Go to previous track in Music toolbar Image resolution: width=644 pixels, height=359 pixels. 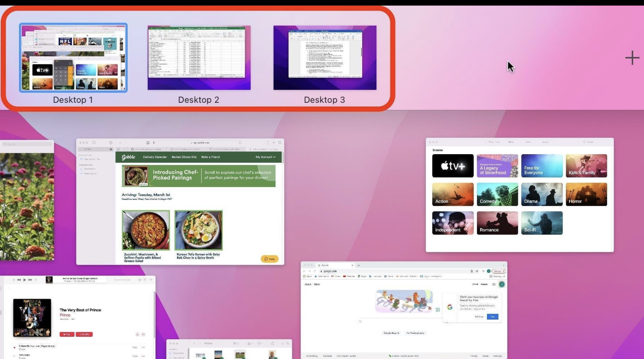click(19, 280)
